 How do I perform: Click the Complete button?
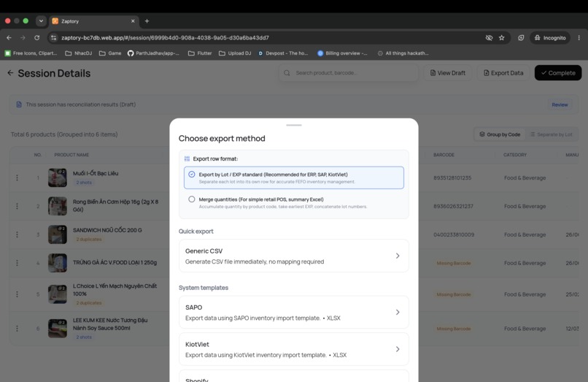tap(558, 73)
